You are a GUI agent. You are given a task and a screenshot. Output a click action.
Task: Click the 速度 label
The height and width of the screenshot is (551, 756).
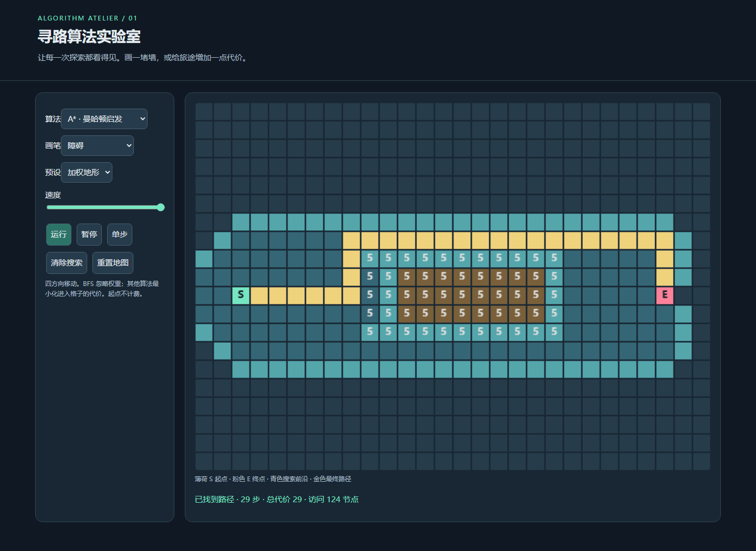(x=53, y=195)
